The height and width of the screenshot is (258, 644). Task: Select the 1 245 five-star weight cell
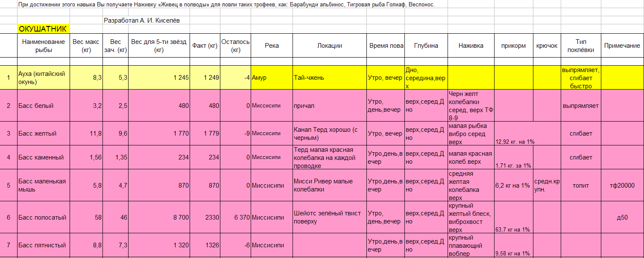pyautogui.click(x=159, y=78)
